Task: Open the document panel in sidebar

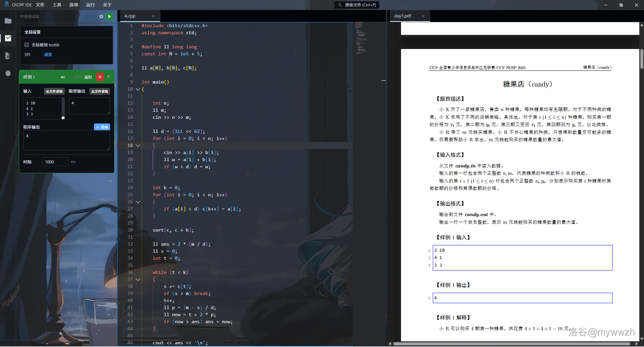Action: [8, 56]
